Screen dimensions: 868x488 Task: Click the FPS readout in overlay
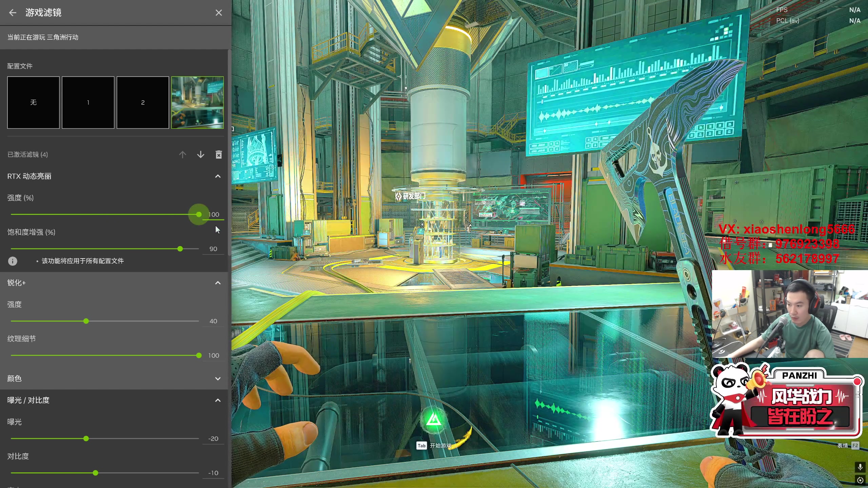pyautogui.click(x=782, y=10)
